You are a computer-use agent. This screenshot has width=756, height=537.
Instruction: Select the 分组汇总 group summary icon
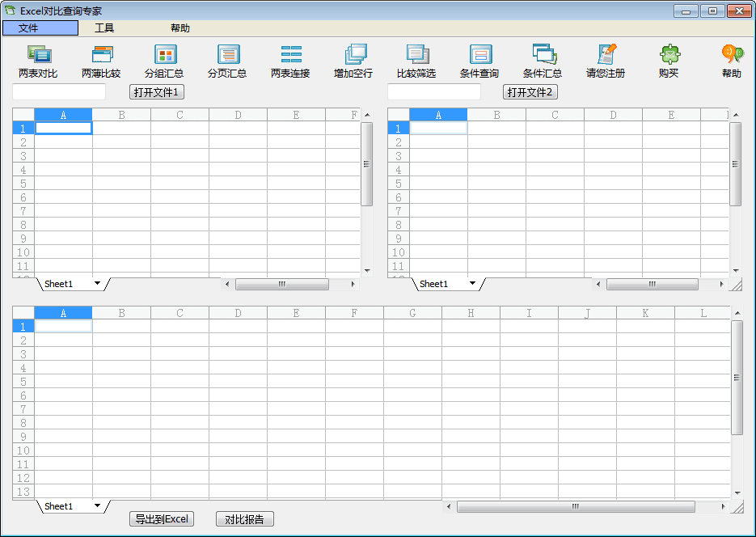coord(164,55)
